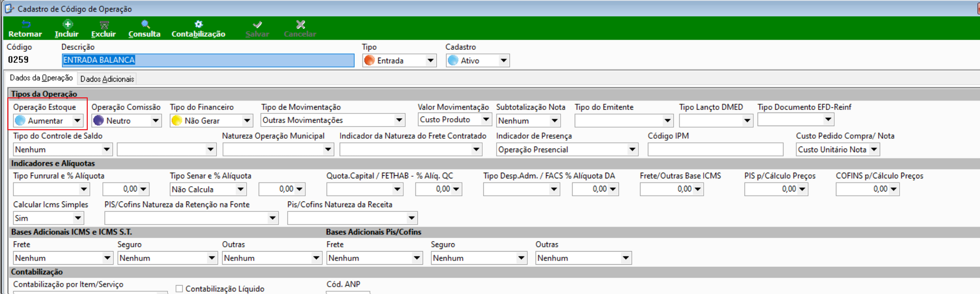
Task: Click the Código IPM input field
Action: (x=716, y=150)
